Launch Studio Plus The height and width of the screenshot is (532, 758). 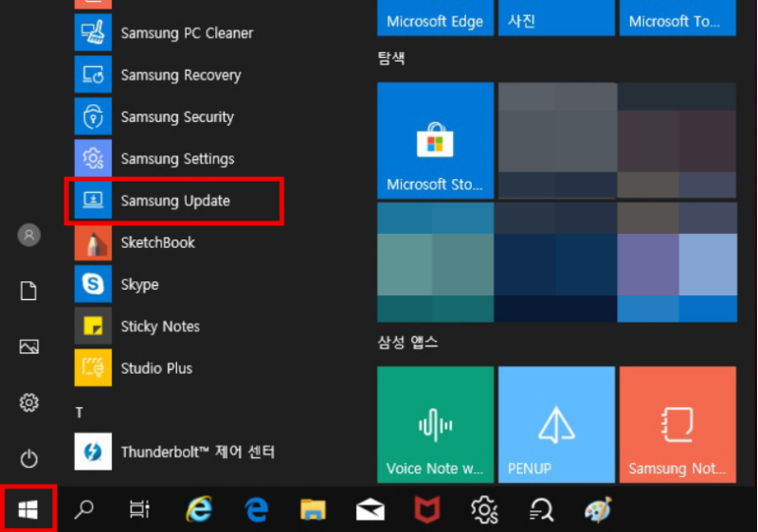tap(134, 368)
